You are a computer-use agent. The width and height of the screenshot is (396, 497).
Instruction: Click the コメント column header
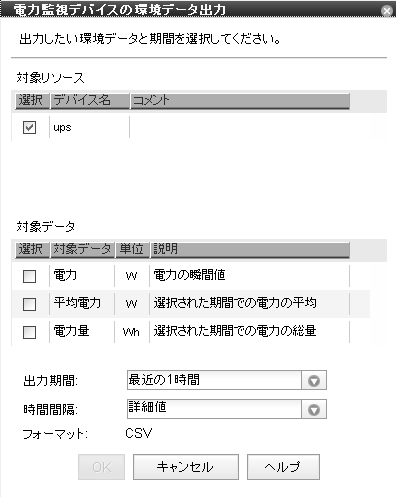(240, 100)
